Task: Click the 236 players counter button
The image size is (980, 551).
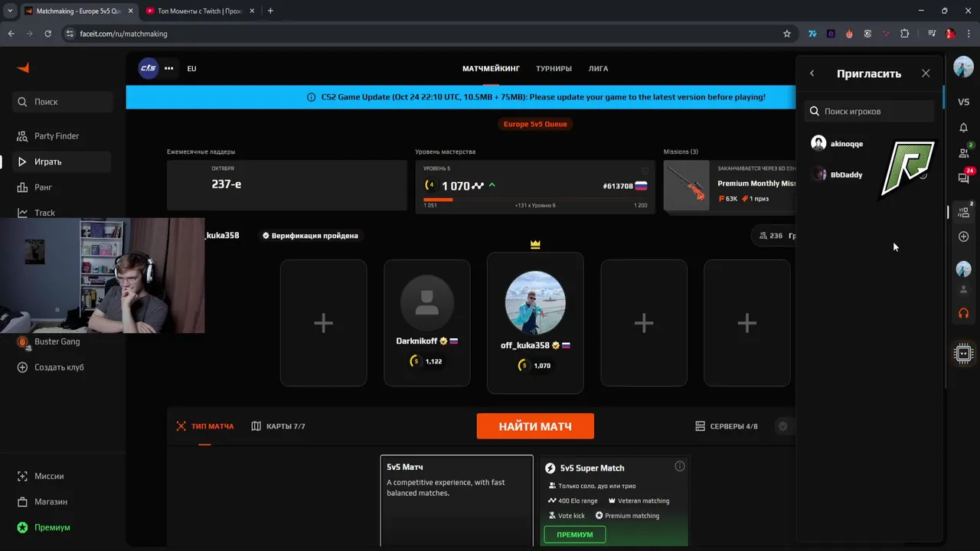Action: pyautogui.click(x=775, y=236)
